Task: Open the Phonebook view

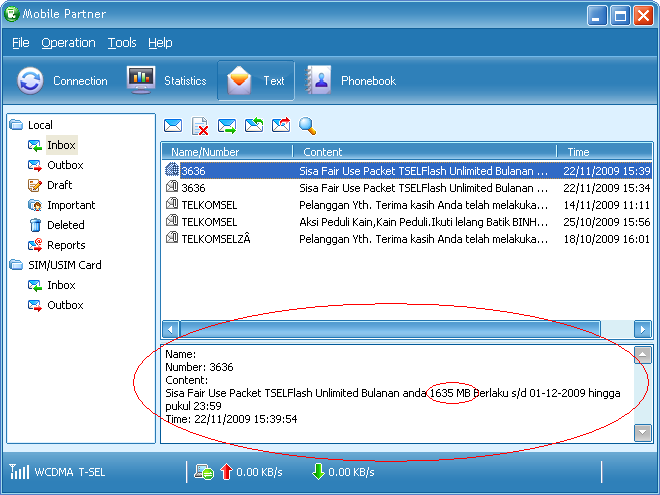Action: pos(350,80)
